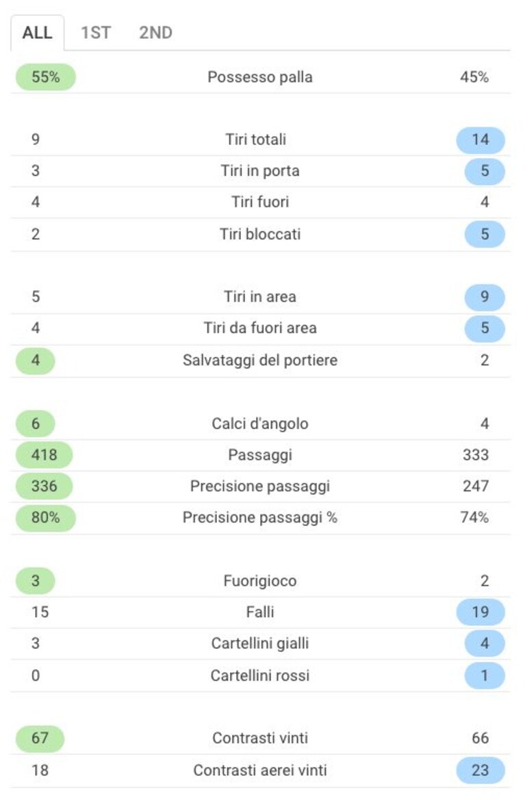Click the 55% possession green badge

tap(46, 77)
